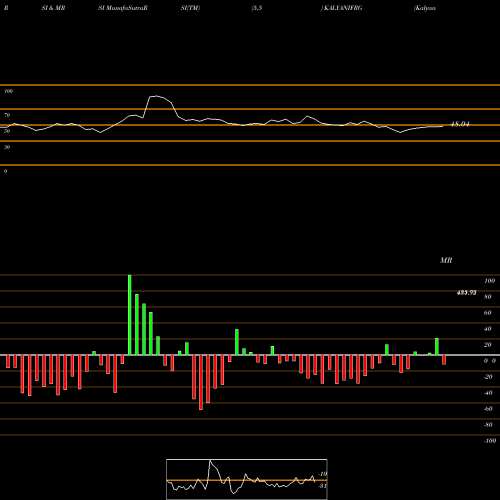
Task: Click the RSI axis 70 label
Action: [7, 115]
